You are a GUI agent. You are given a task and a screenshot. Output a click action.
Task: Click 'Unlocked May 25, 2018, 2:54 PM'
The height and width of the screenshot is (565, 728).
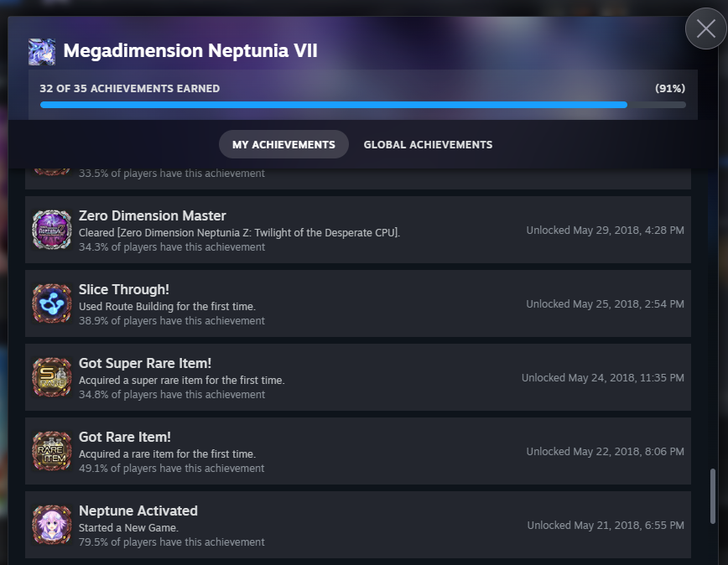coord(605,303)
